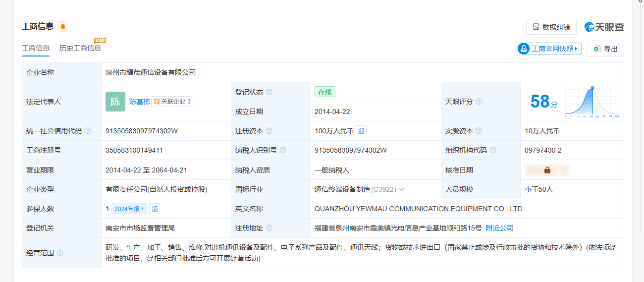Viewport: 644px width, 282px height.
Task: Click help icon beside 经营范围
Action: [x=60, y=253]
